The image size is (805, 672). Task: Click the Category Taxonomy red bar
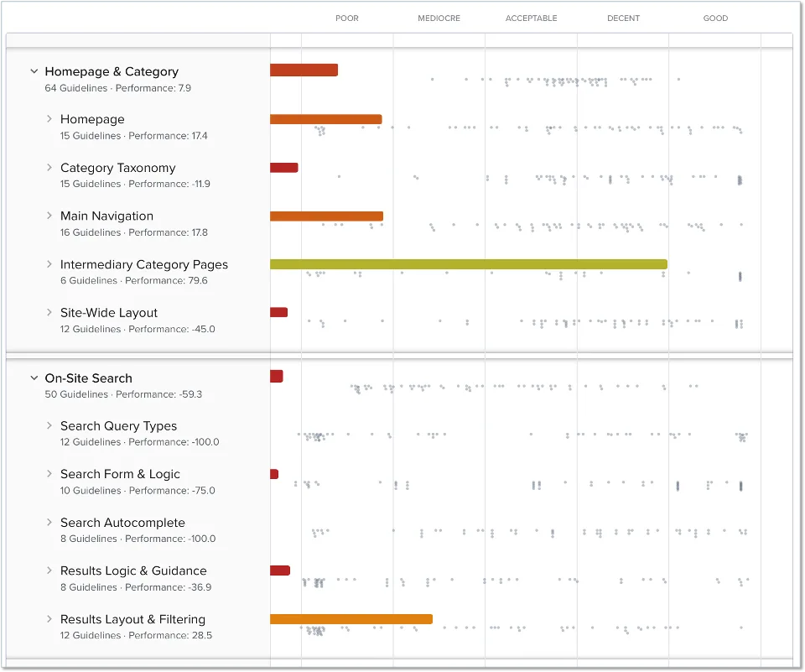pos(284,168)
